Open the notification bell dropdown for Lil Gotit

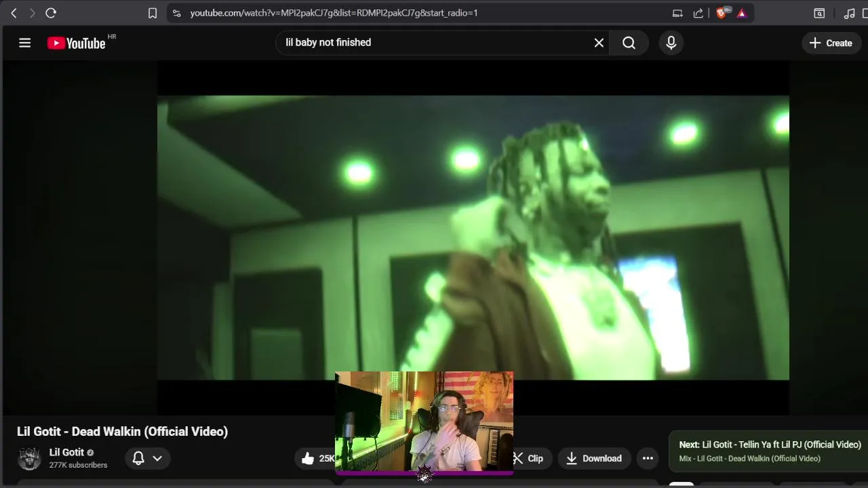tap(146, 458)
